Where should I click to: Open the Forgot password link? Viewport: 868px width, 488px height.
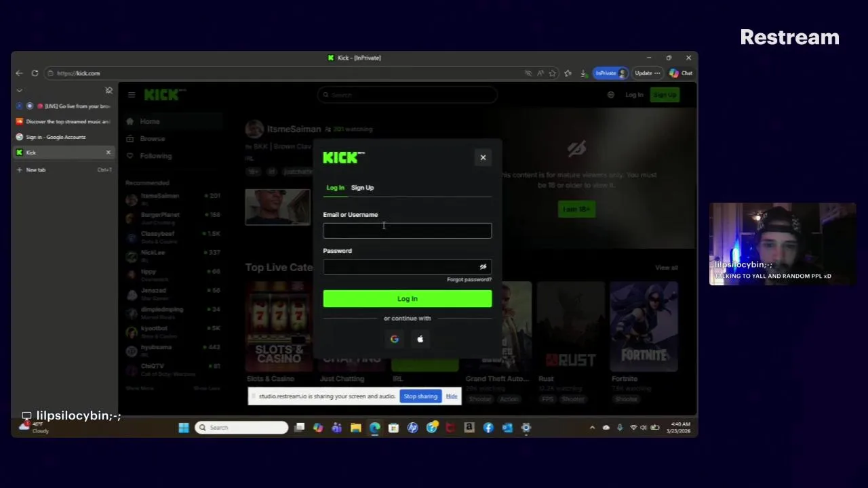click(469, 279)
